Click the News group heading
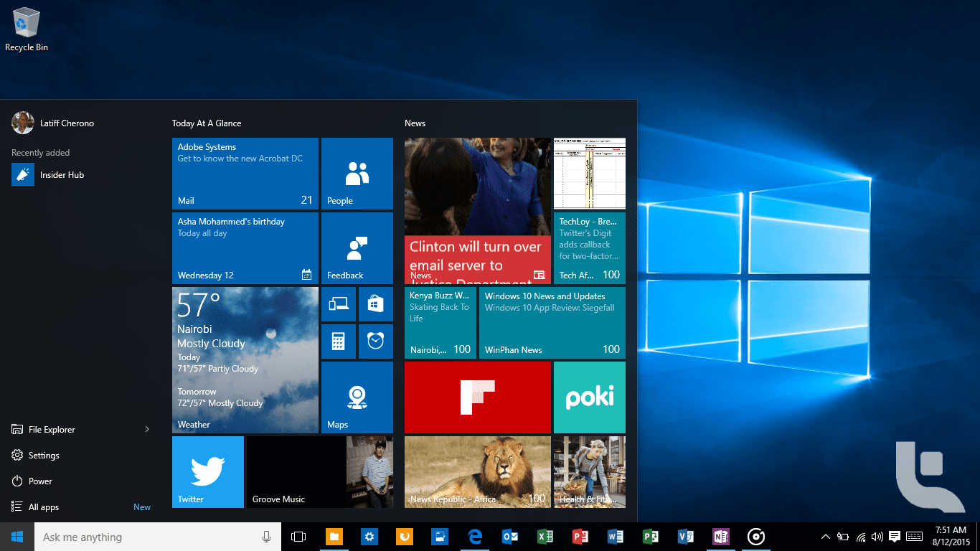Viewport: 980px width, 551px height. [x=415, y=123]
